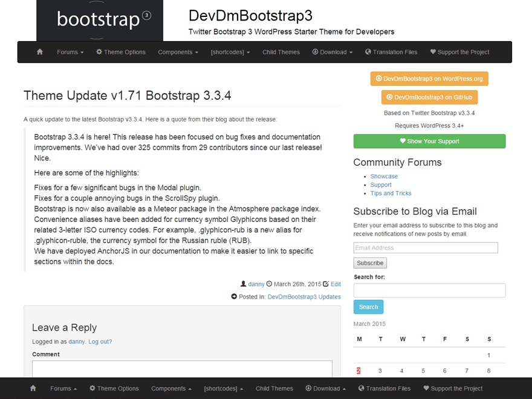Click the heart icon beside top Support the Project
532x399 pixels.
pos(433,51)
